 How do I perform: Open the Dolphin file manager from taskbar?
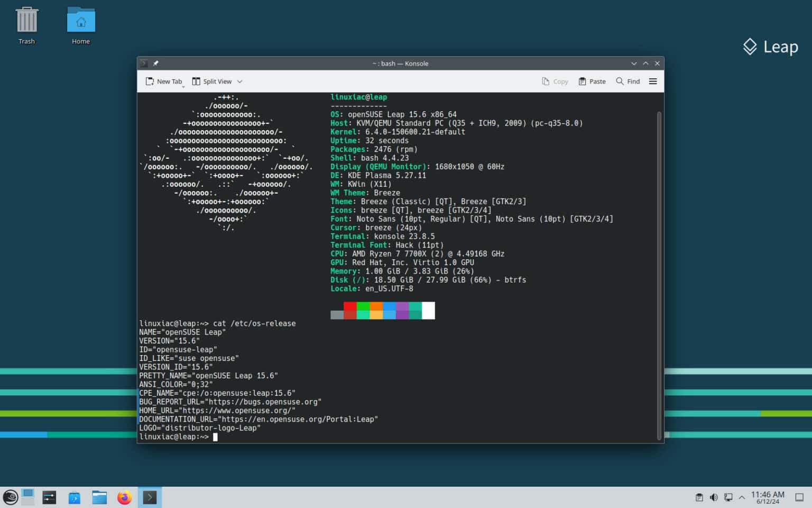(99, 497)
